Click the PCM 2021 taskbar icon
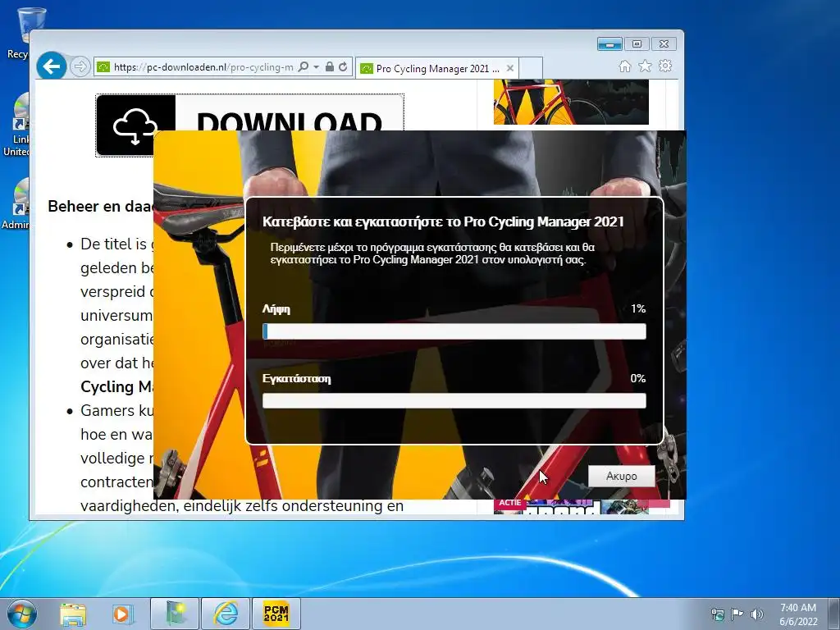Screen dimensions: 840x630 point(276,614)
